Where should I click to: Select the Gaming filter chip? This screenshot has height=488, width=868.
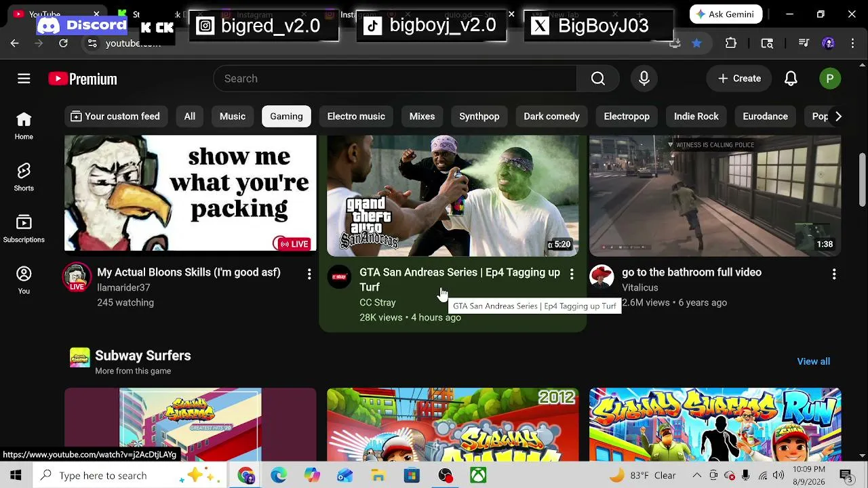point(286,117)
